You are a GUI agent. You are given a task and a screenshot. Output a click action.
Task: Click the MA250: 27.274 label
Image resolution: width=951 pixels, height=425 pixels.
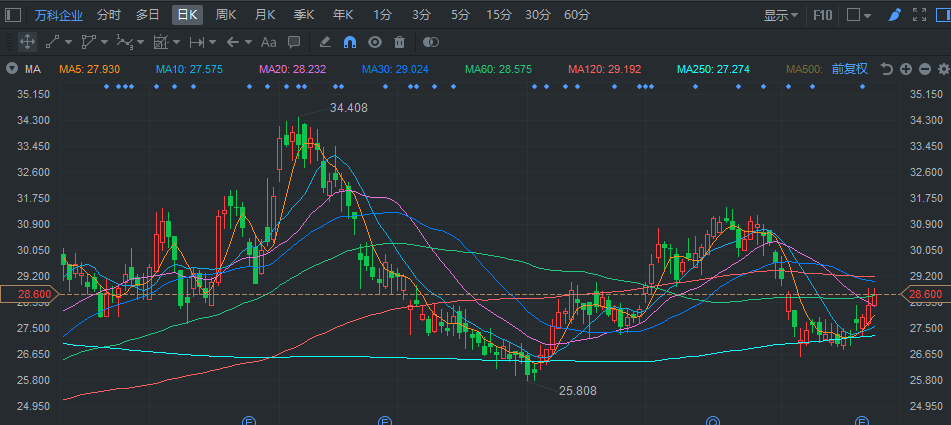pos(713,69)
